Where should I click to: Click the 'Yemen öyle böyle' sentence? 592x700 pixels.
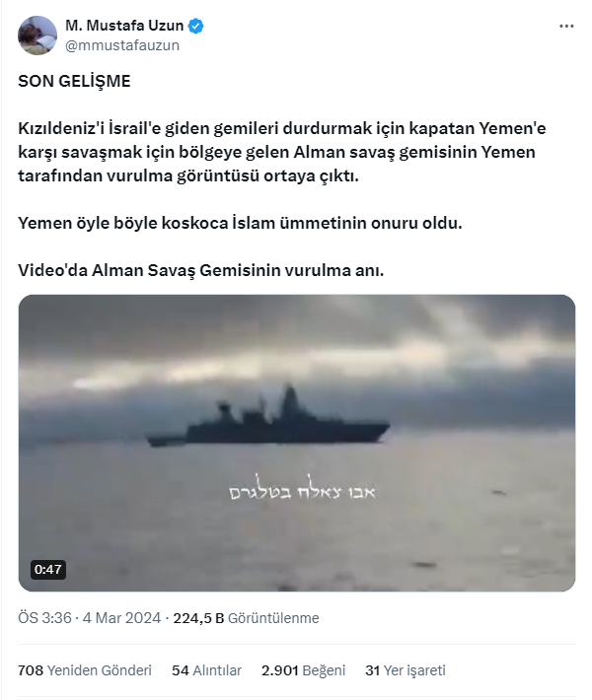tap(240, 223)
